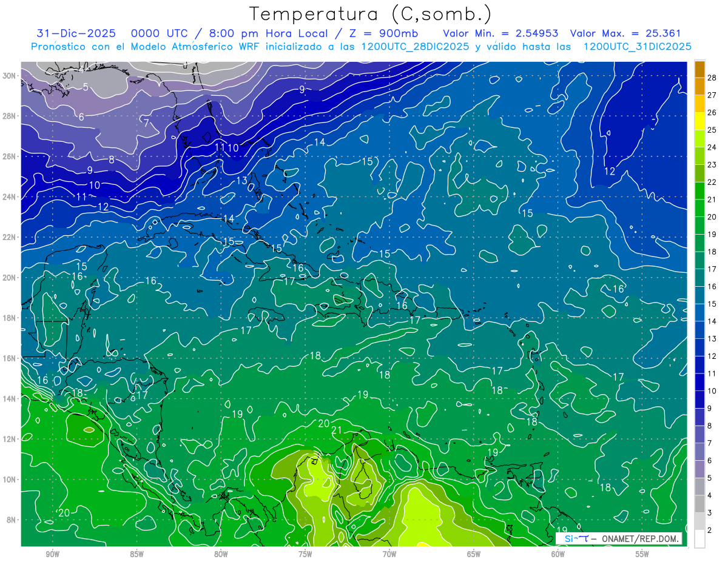Click the 8N latitude axis label

point(12,520)
